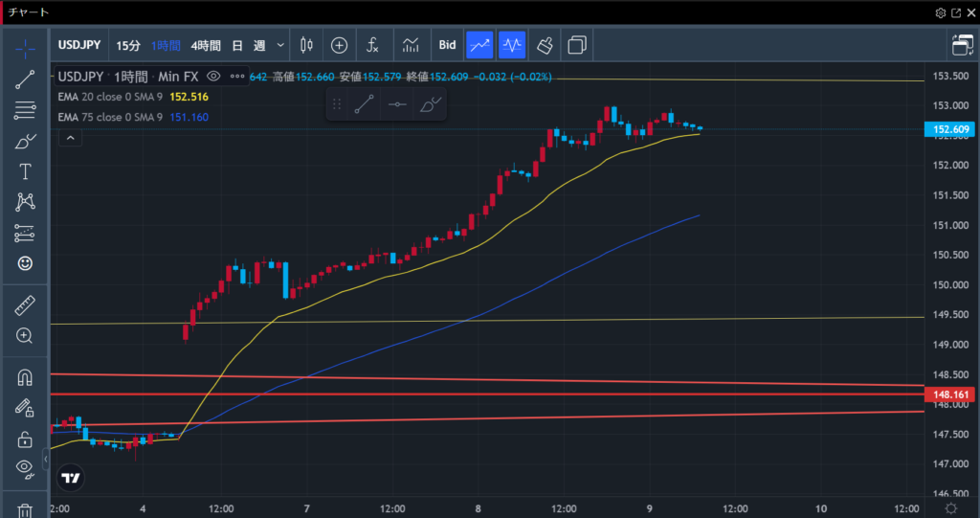980x518 pixels.
Task: Open the emoji sticker tool
Action: coord(25,262)
